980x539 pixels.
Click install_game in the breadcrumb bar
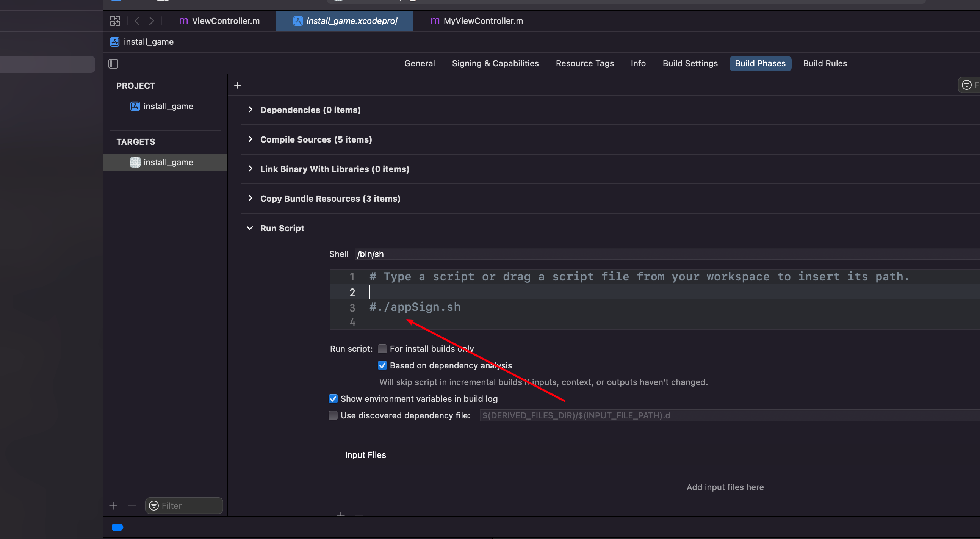click(149, 42)
